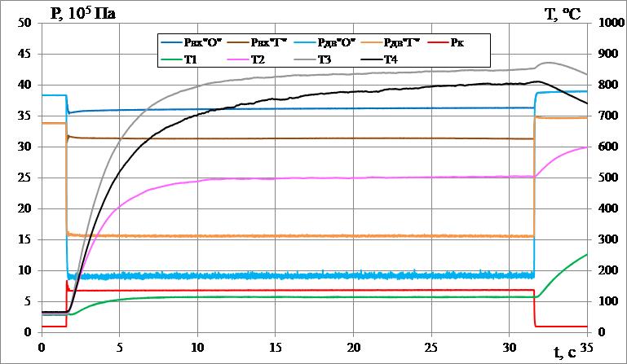Select the pressure axis title P, 10⁵ Па

pos(83,13)
